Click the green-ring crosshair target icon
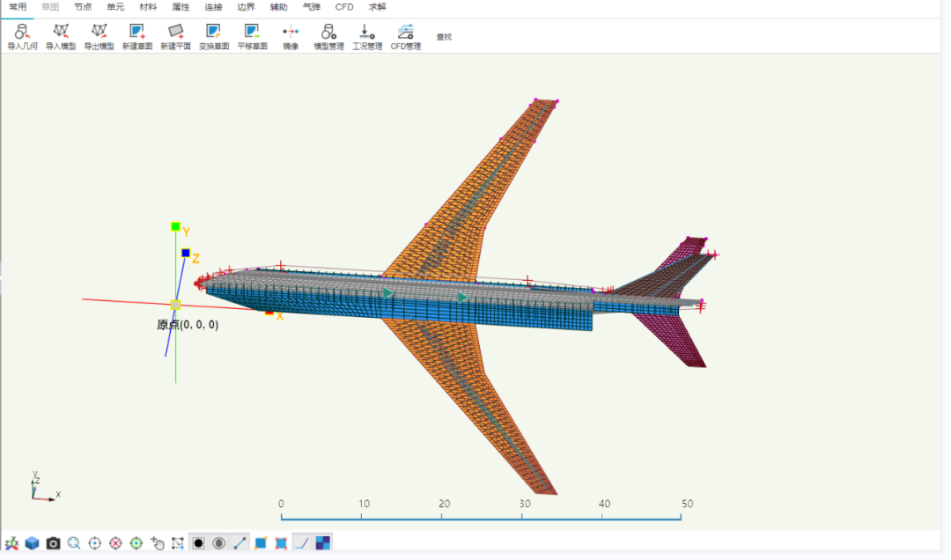This screenshot has width=951, height=560. tap(136, 543)
